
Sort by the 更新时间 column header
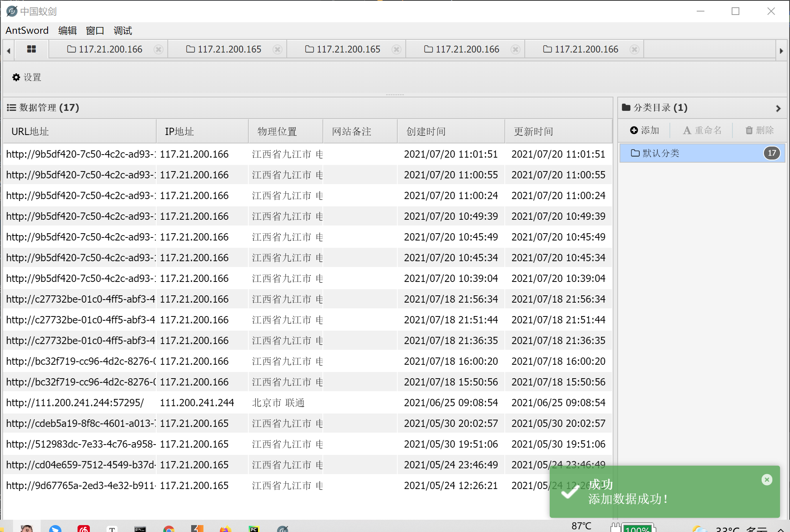click(x=558, y=131)
